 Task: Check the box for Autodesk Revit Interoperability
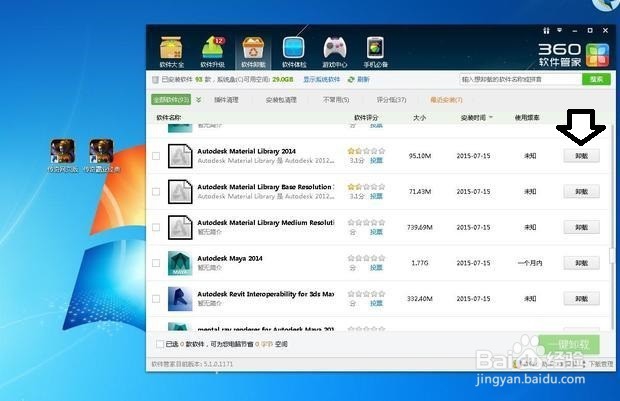coord(156,299)
